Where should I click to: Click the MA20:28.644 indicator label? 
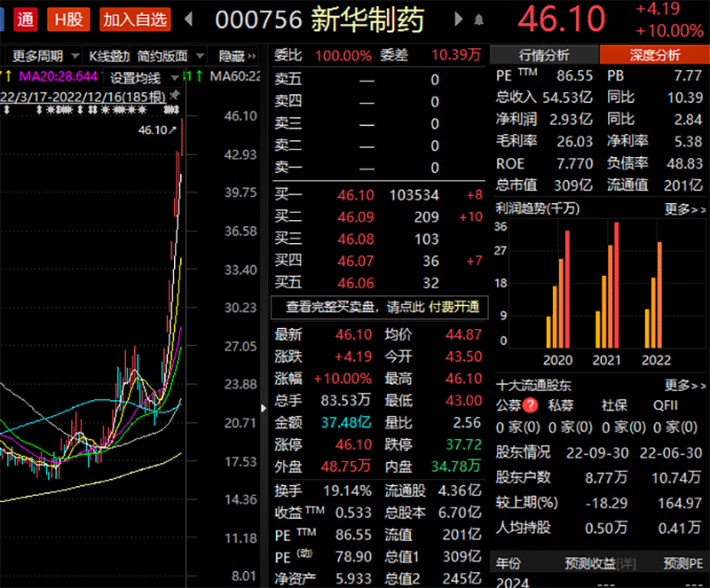58,76
